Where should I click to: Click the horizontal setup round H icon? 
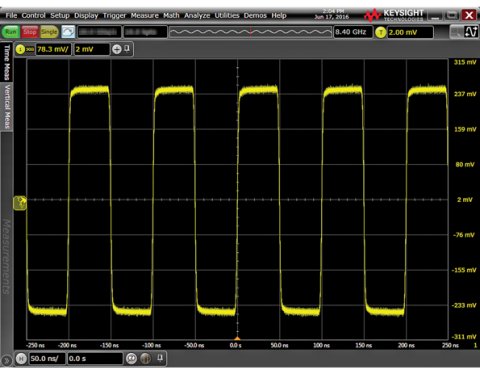coord(21,359)
